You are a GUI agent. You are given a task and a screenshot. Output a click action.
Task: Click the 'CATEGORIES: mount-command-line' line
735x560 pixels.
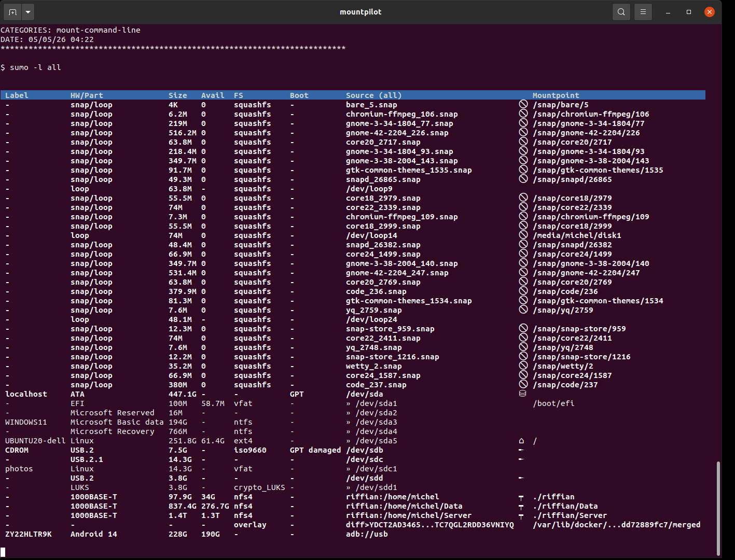pyautogui.click(x=71, y=30)
